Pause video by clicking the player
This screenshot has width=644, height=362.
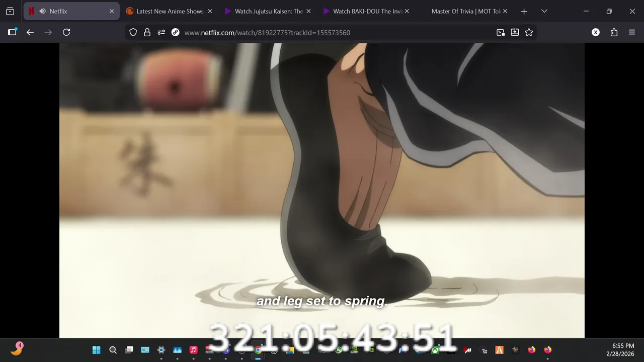(322, 190)
